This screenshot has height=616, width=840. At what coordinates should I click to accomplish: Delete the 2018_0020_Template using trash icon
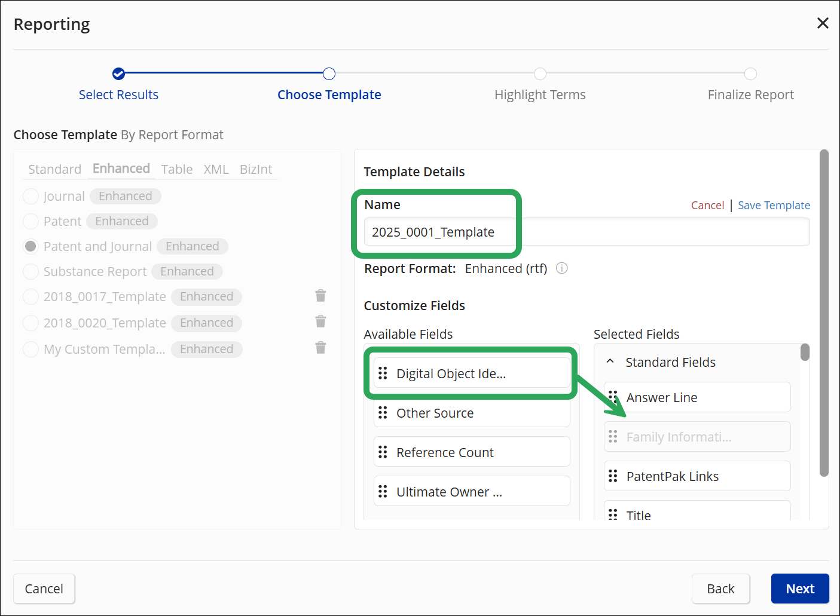[320, 321]
